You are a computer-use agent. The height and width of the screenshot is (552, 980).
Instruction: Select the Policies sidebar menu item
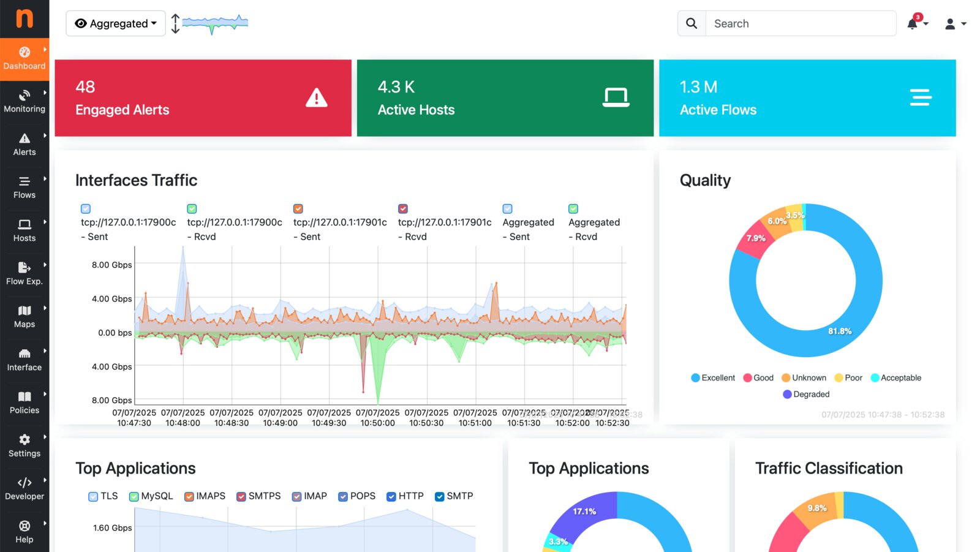click(x=24, y=403)
